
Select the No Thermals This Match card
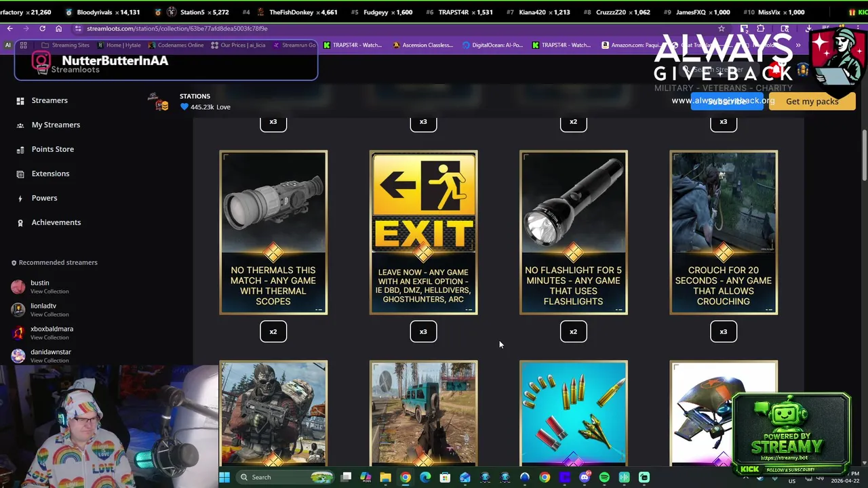[x=273, y=232]
